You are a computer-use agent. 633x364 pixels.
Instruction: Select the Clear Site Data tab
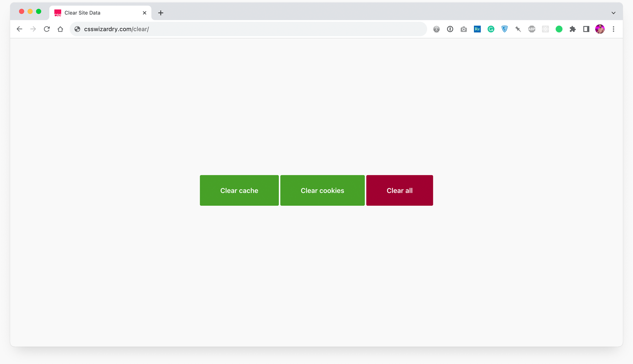click(100, 13)
